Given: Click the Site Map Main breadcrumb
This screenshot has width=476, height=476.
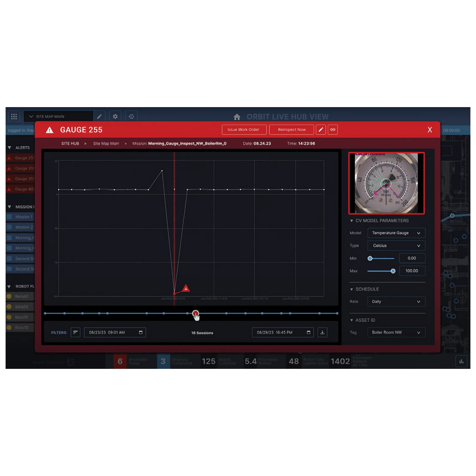Looking at the screenshot, I should [106, 143].
